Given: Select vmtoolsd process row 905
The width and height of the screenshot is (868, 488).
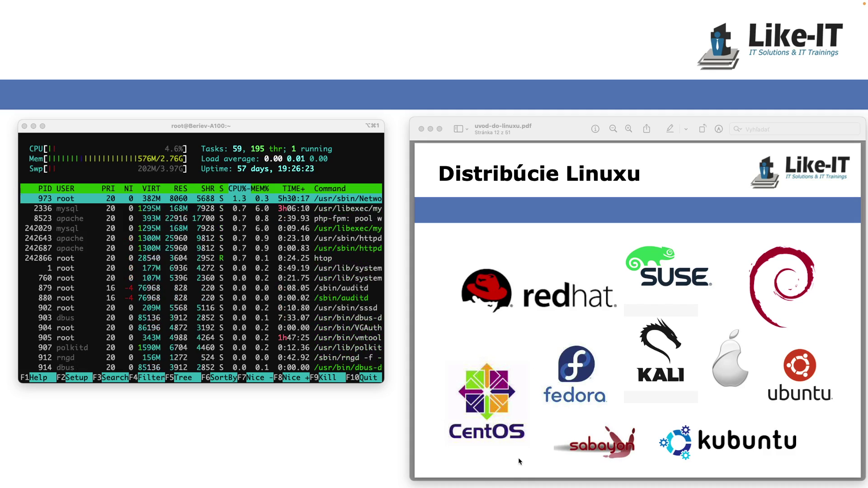Looking at the screenshot, I should click(201, 338).
